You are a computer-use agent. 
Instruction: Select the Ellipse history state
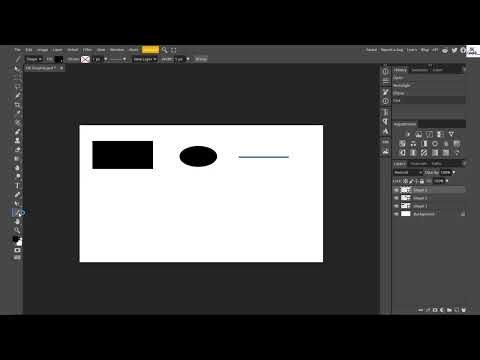click(x=429, y=93)
